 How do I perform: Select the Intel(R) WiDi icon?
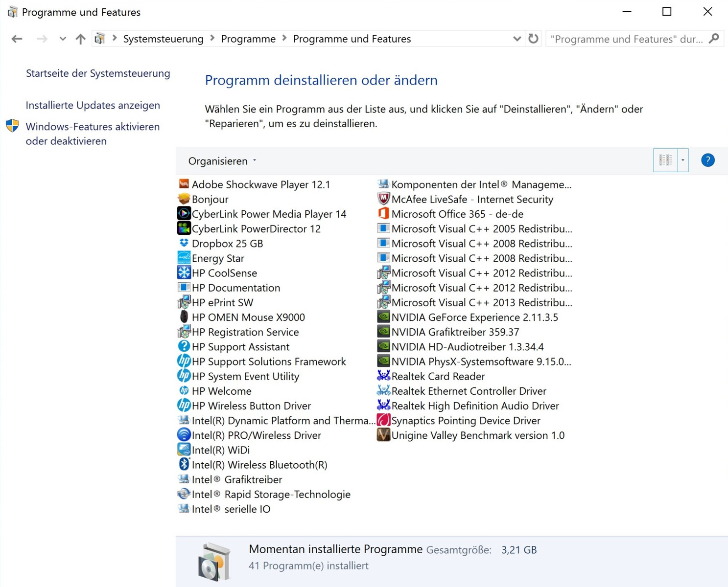pyautogui.click(x=184, y=450)
